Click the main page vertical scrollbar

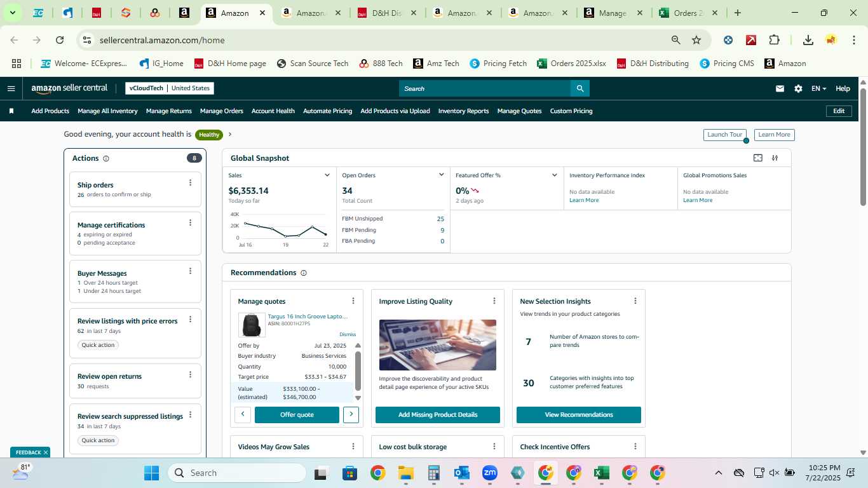pyautogui.click(x=863, y=147)
